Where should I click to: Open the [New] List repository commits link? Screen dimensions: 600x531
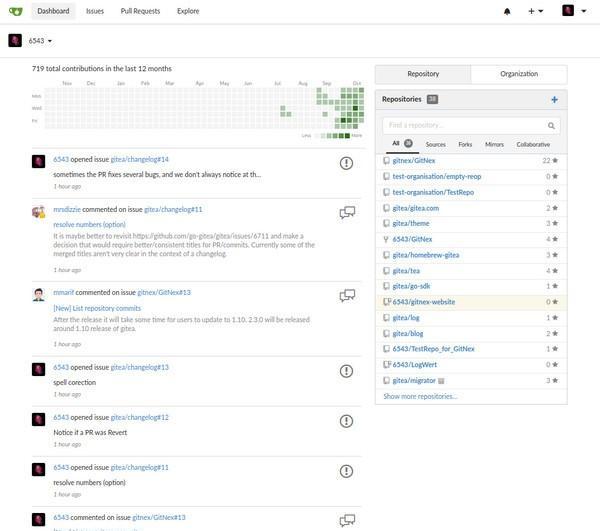tap(97, 308)
